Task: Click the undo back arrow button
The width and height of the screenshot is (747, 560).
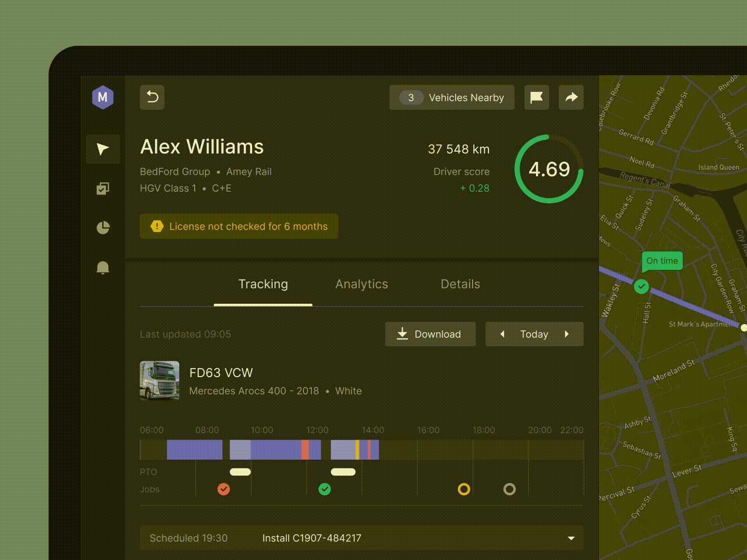Action: (152, 97)
